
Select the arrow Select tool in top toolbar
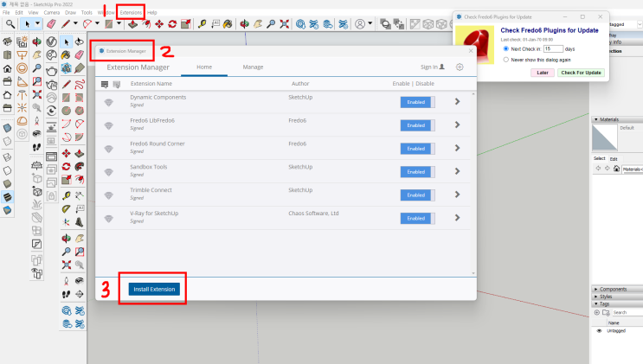(x=27, y=24)
